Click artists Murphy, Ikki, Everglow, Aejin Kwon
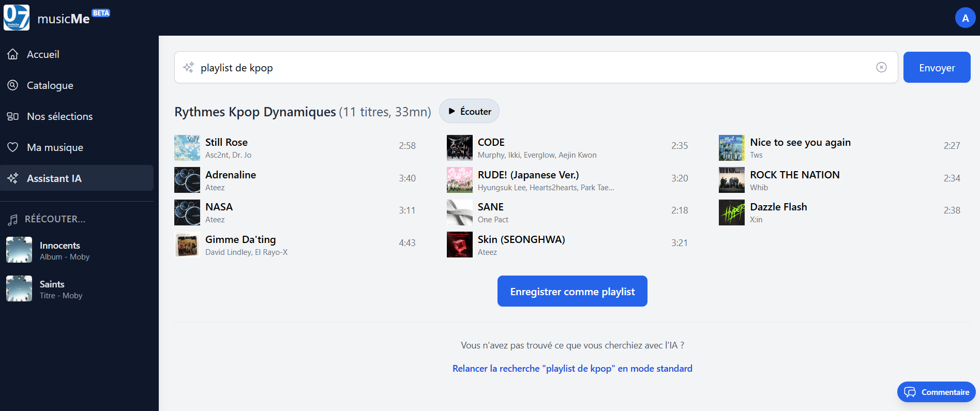Screen dimensions: 980x411 pos(537,155)
